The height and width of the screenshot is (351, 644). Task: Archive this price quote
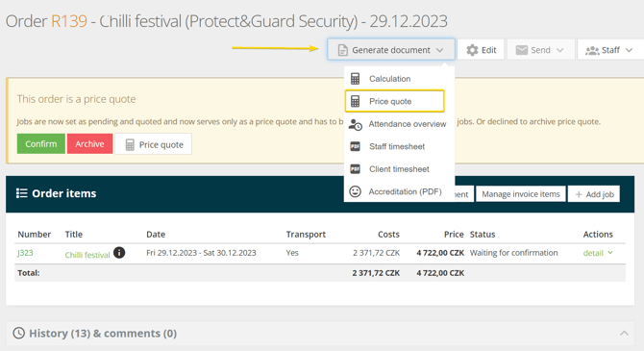tap(89, 144)
